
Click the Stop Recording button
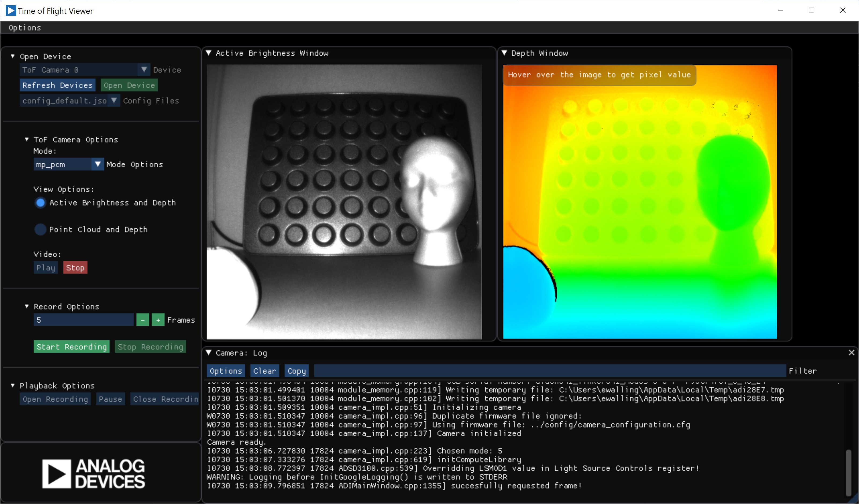point(150,347)
